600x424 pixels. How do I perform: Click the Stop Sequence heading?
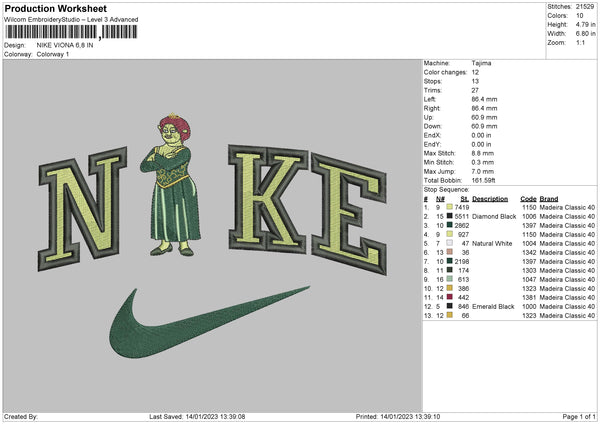pyautogui.click(x=446, y=189)
